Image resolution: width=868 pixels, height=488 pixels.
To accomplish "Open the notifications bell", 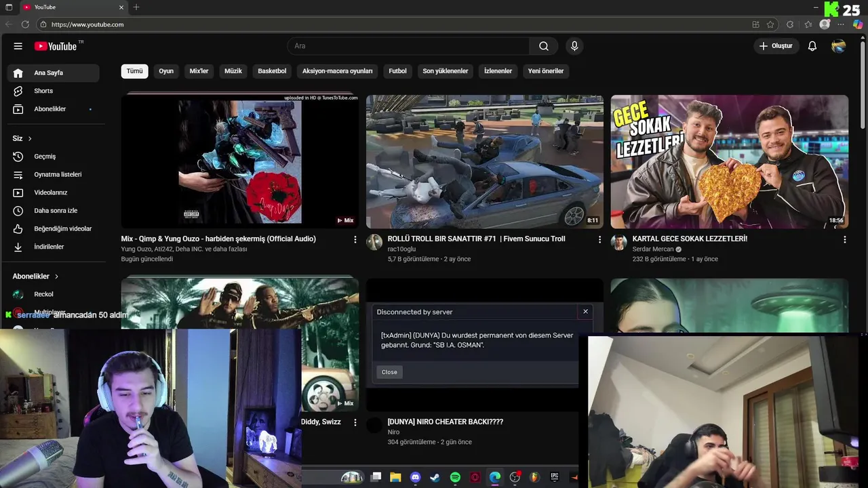I will point(812,46).
